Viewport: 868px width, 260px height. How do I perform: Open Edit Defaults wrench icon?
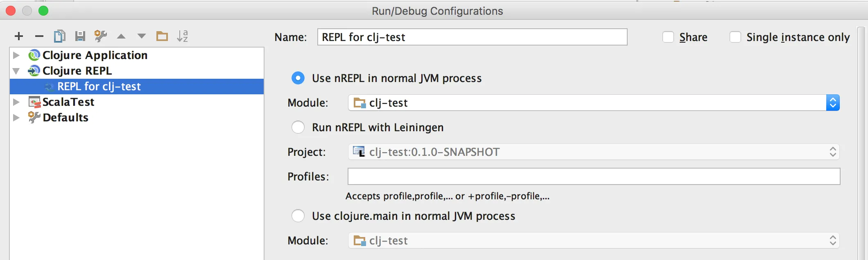coord(101,36)
